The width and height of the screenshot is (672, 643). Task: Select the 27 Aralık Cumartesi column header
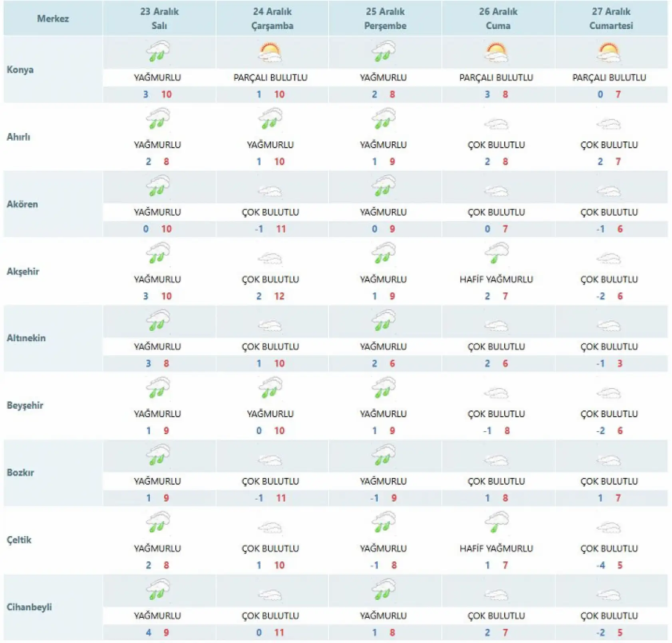coord(611,18)
